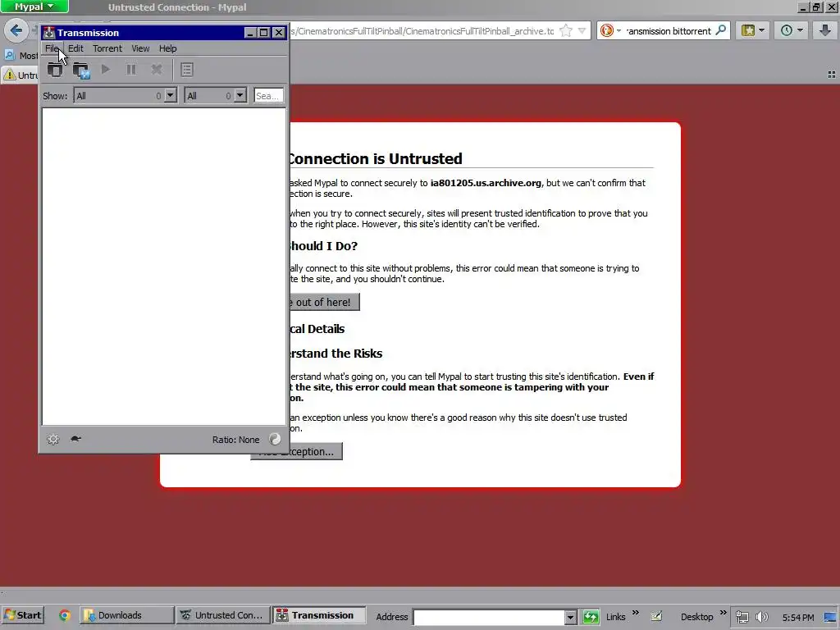Expand the Technical Details section
840x630 pixels.
317,329
